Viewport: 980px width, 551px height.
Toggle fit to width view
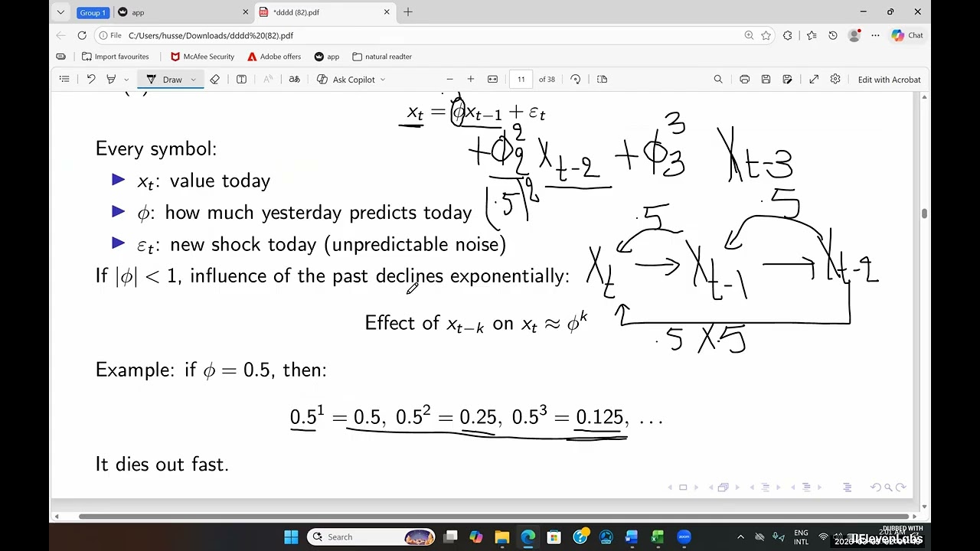click(492, 80)
